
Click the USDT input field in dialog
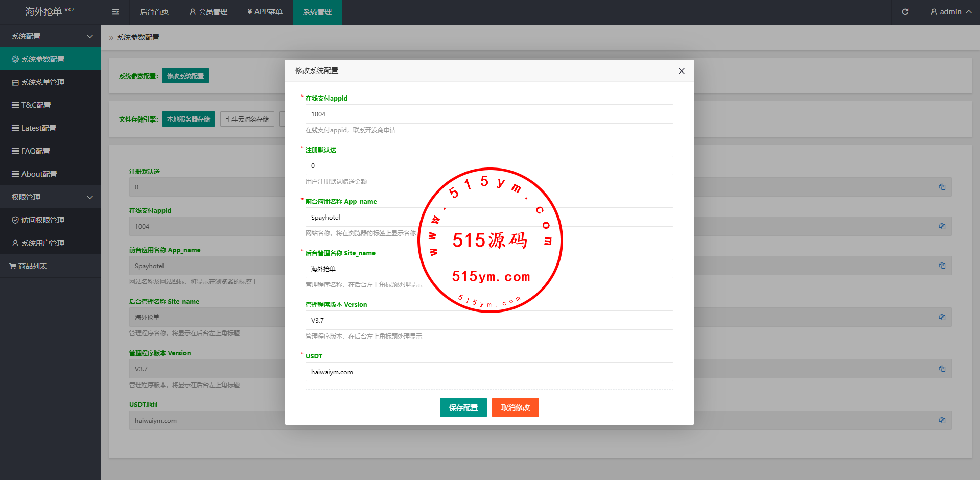489,372
